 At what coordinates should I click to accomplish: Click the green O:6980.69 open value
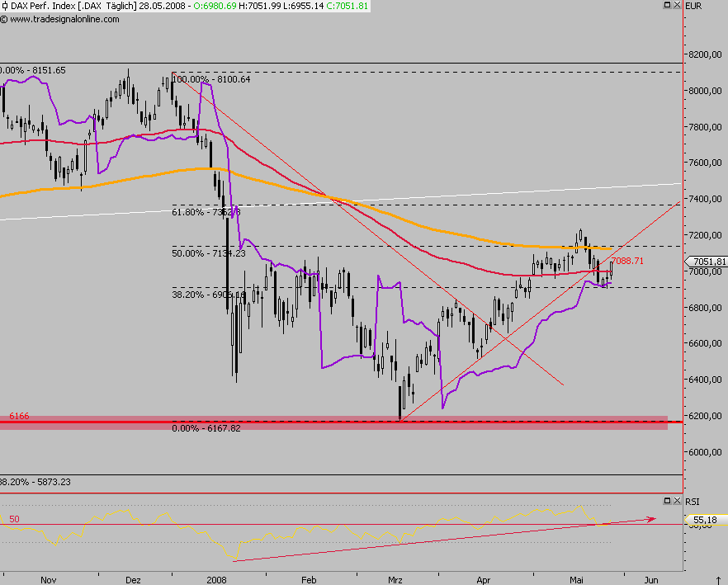[215, 6]
